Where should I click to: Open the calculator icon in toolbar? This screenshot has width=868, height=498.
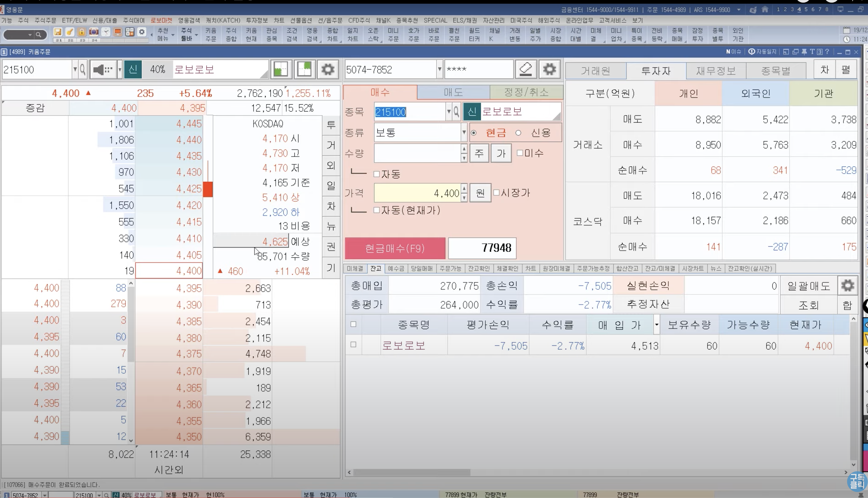click(x=130, y=32)
